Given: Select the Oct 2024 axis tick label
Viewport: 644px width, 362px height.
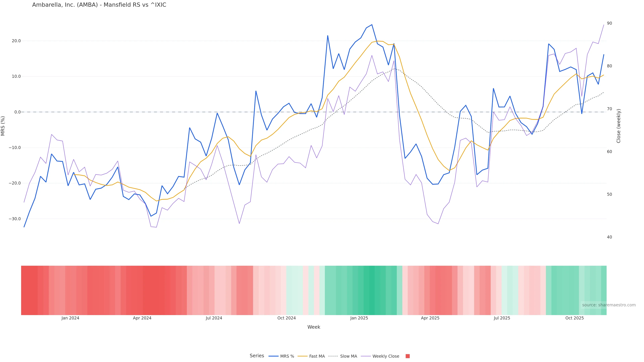Looking at the screenshot, I should point(286,318).
